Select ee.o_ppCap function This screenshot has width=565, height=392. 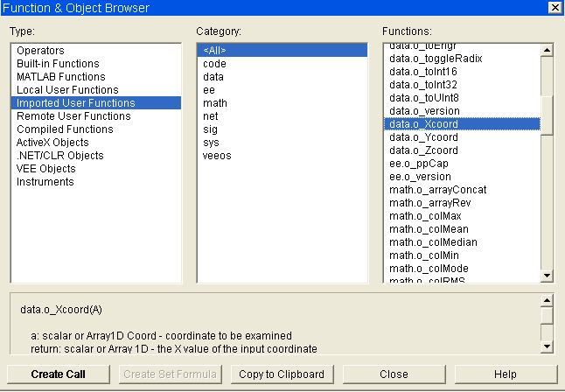[417, 164]
